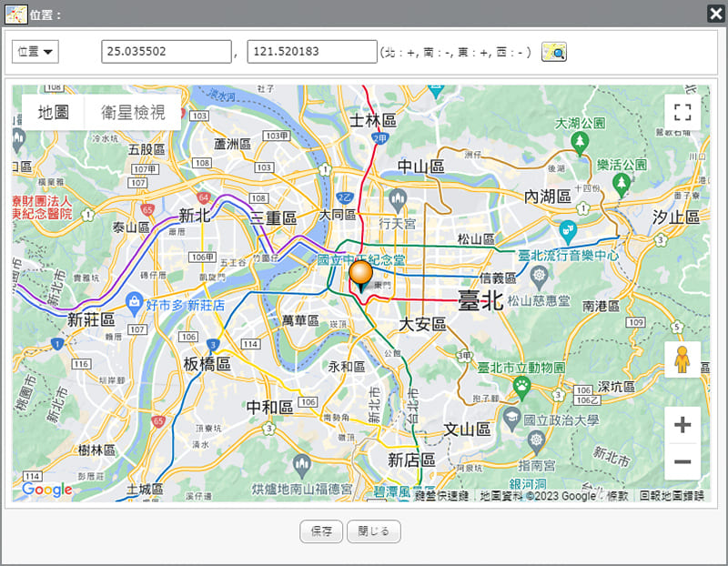The width and height of the screenshot is (728, 566).
Task: Click the 南港區 district label
Action: [601, 307]
